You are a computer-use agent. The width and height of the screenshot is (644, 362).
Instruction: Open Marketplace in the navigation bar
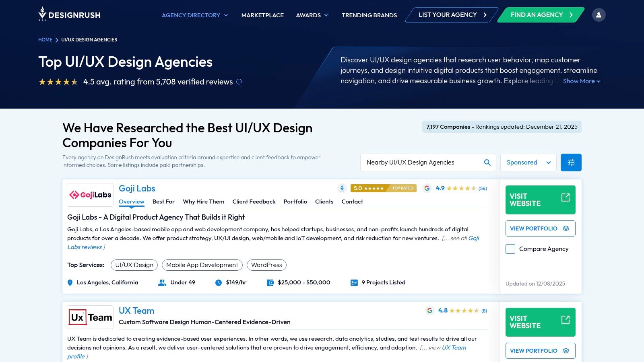coord(262,15)
